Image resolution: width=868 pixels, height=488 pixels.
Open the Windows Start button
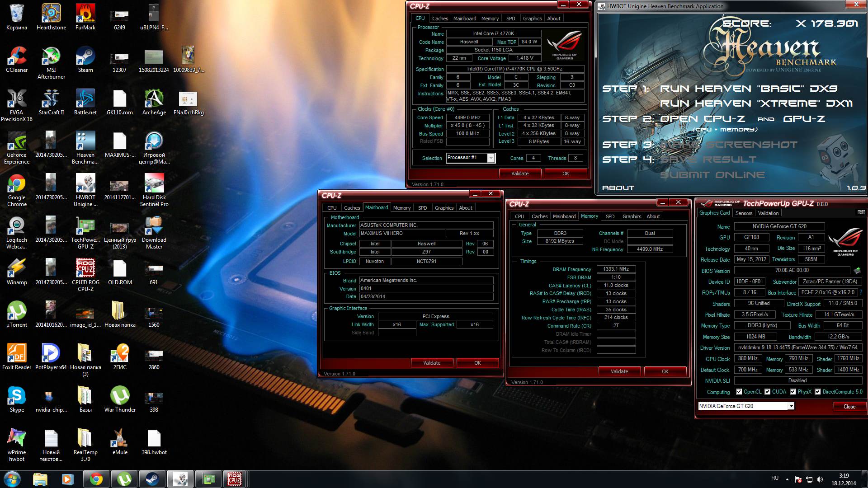tap(12, 479)
